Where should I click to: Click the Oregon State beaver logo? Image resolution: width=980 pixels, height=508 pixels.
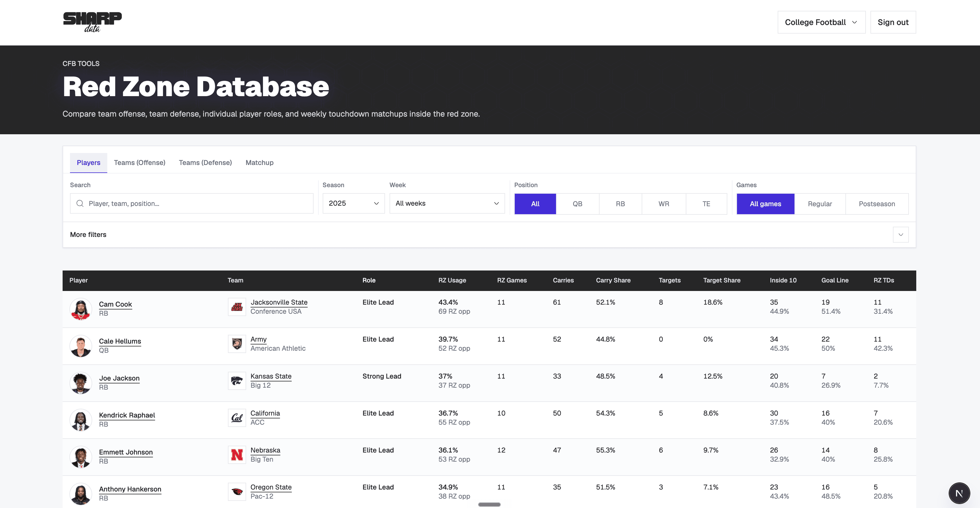[237, 491]
